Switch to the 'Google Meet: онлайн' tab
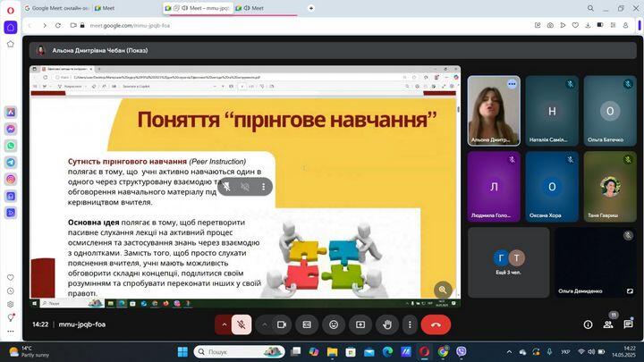This screenshot has width=644, height=362. point(56,8)
